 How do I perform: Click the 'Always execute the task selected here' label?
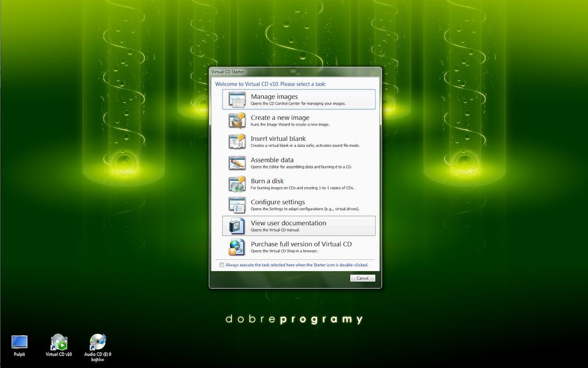tap(297, 265)
